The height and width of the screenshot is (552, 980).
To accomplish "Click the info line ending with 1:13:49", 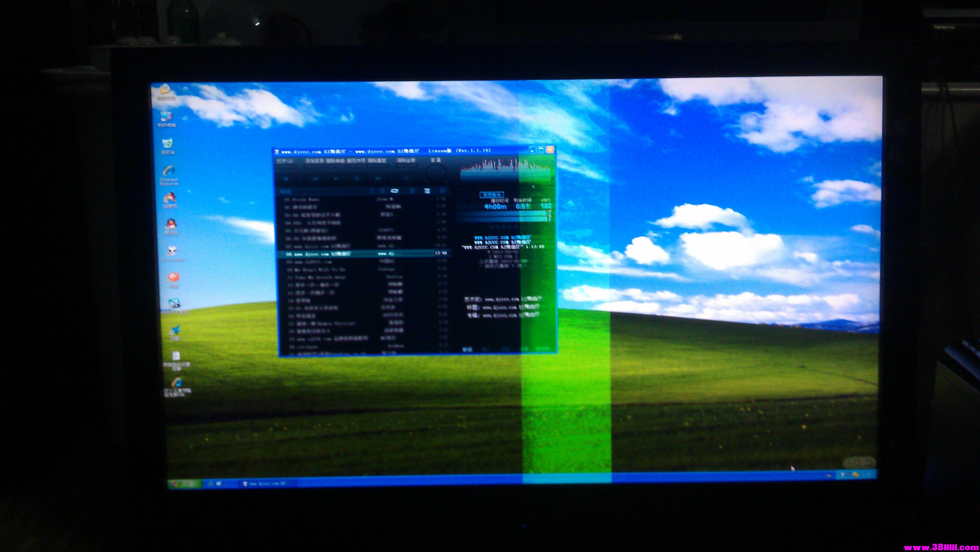I will (503, 247).
